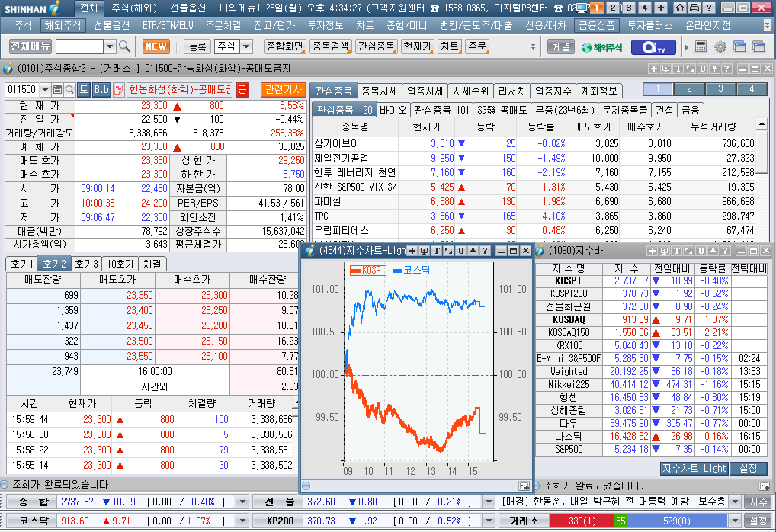Open the 주식 type dropdown in toolbar
This screenshot has height=532, width=776.
[246, 46]
